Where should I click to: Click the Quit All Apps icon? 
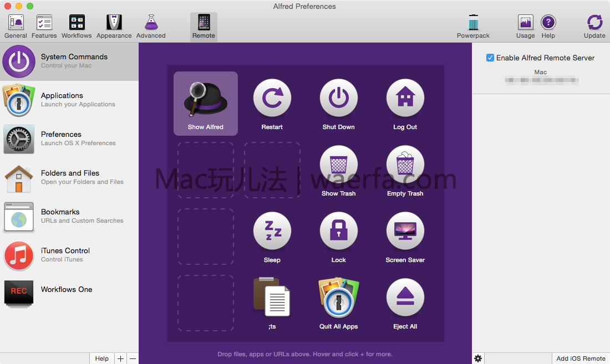pos(338,298)
